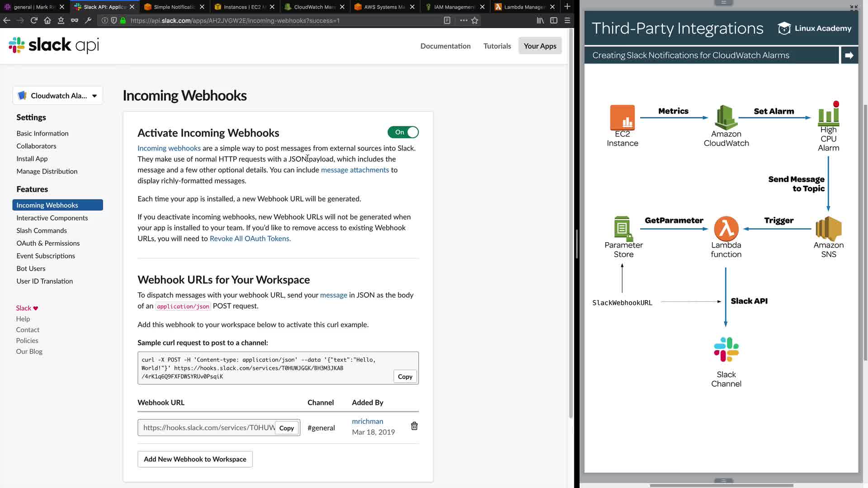Click Add New Webhook to Workspace

195,459
